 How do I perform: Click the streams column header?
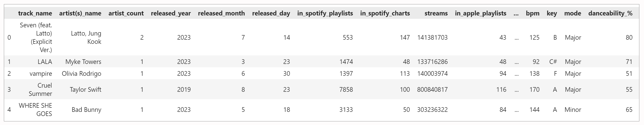pos(436,13)
